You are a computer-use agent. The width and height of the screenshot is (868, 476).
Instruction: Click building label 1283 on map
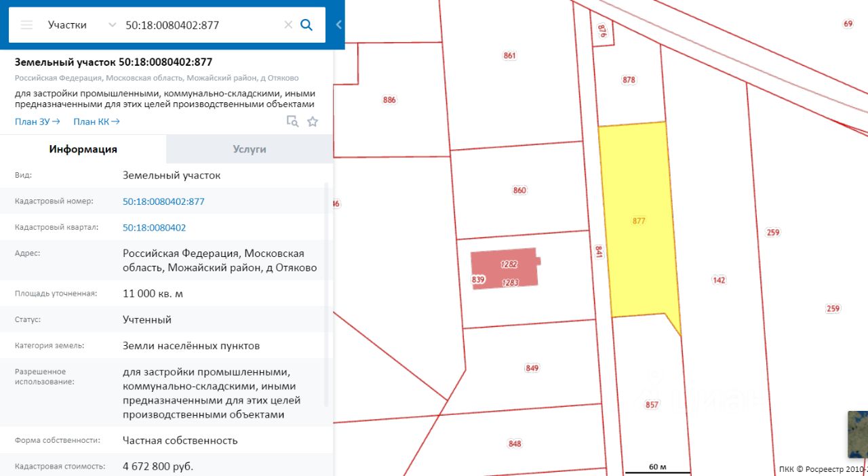pyautogui.click(x=510, y=282)
